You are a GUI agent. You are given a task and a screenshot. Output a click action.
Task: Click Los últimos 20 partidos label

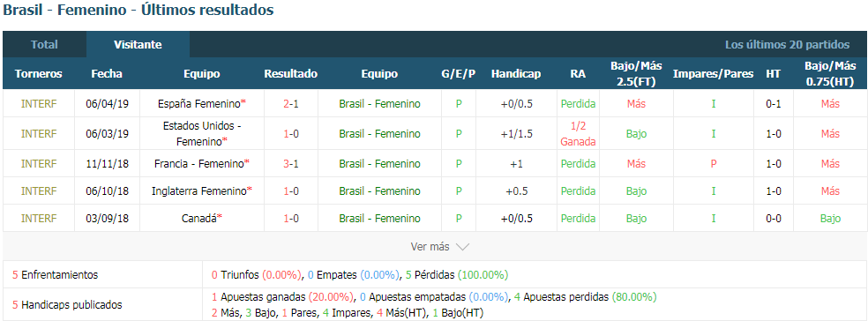(x=787, y=45)
